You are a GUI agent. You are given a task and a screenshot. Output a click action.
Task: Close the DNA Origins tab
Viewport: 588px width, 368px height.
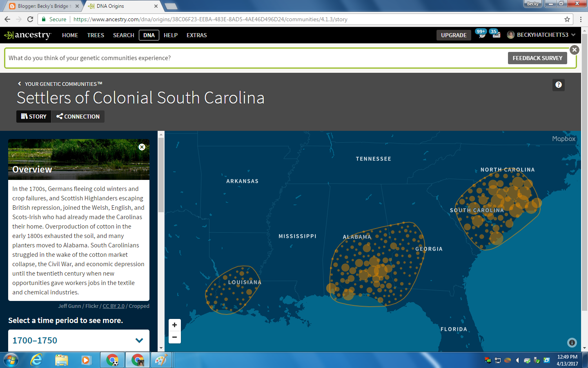(156, 6)
